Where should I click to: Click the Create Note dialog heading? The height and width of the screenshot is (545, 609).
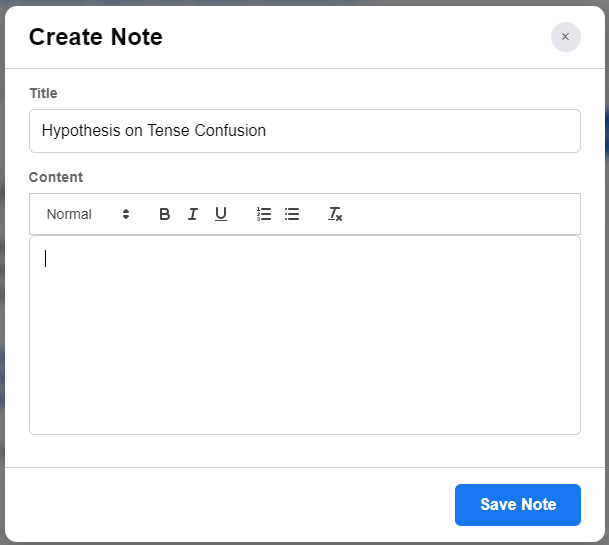coord(96,37)
